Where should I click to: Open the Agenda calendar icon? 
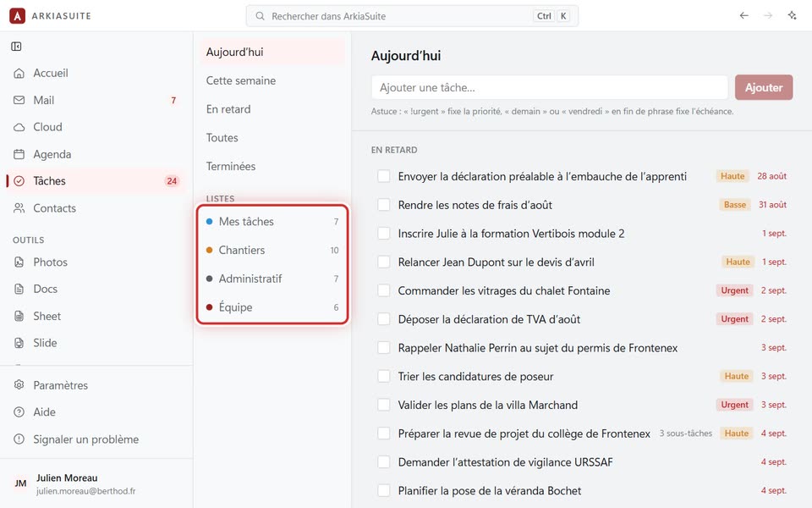pos(19,154)
